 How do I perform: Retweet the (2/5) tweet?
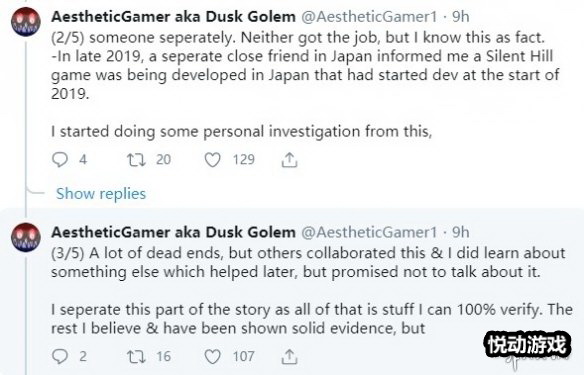tap(136, 160)
